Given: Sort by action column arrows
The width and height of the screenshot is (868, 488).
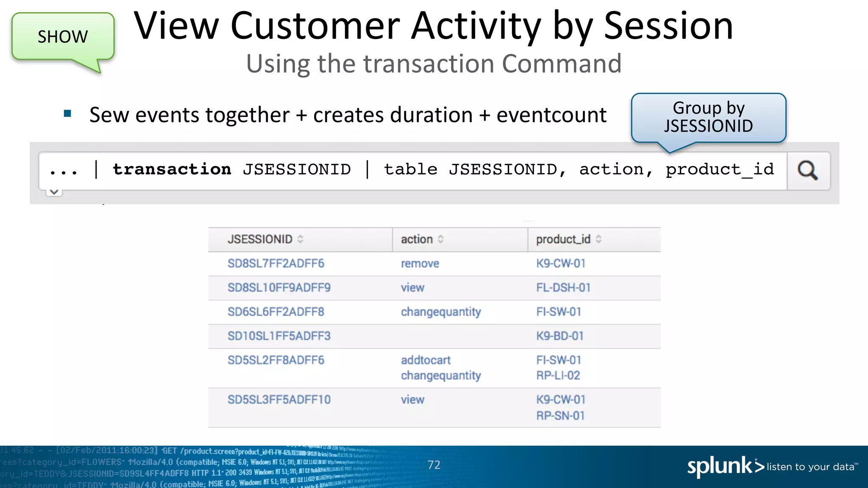Looking at the screenshot, I should [441, 239].
